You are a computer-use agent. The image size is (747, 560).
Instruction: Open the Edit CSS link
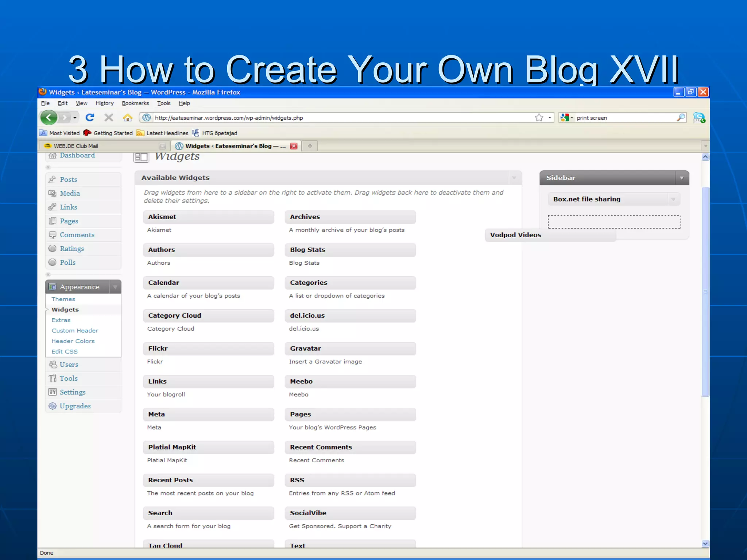[x=65, y=352]
